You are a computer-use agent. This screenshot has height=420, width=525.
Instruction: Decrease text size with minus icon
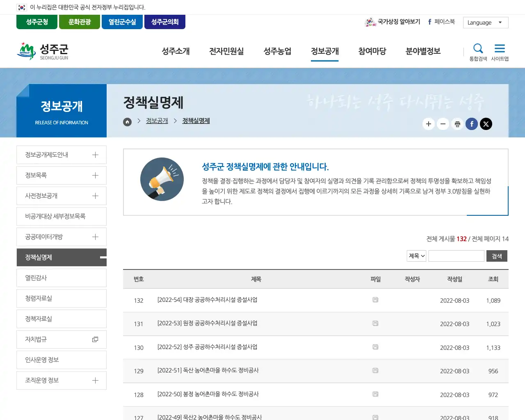coord(443,124)
